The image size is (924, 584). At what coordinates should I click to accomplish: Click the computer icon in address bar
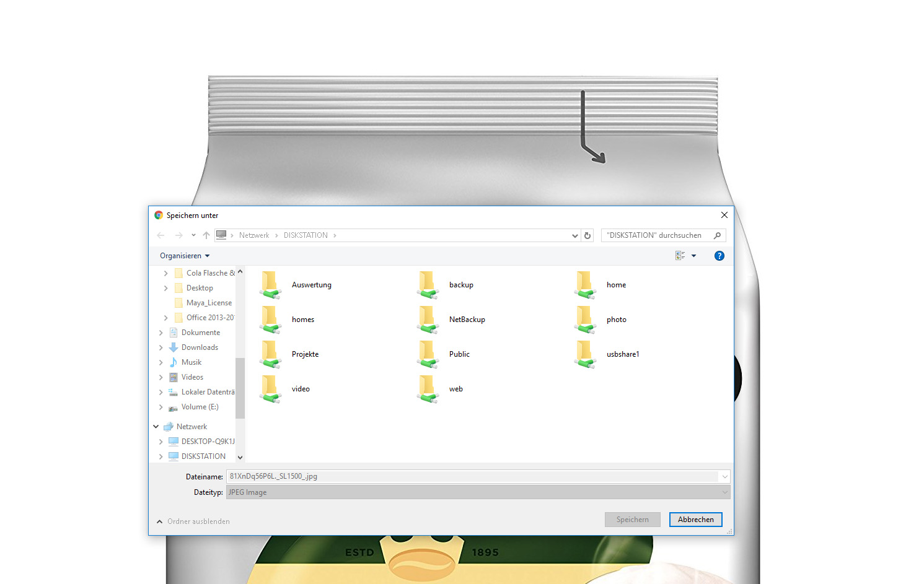click(221, 235)
